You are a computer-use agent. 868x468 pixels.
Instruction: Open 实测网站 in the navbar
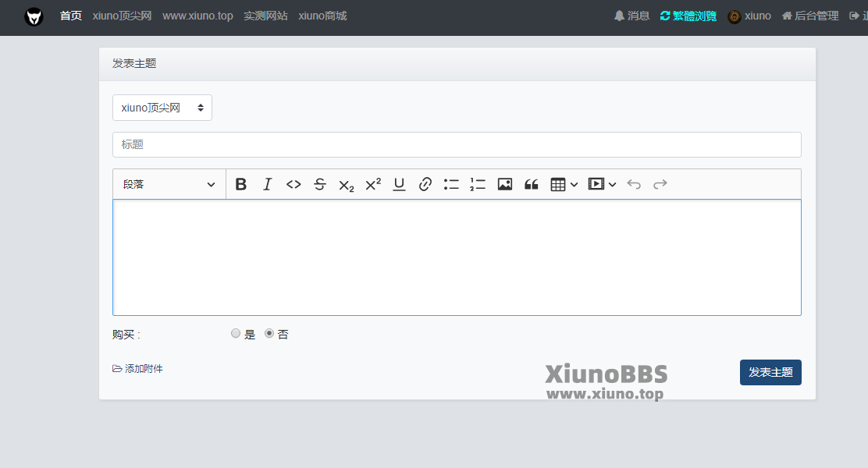click(x=265, y=16)
